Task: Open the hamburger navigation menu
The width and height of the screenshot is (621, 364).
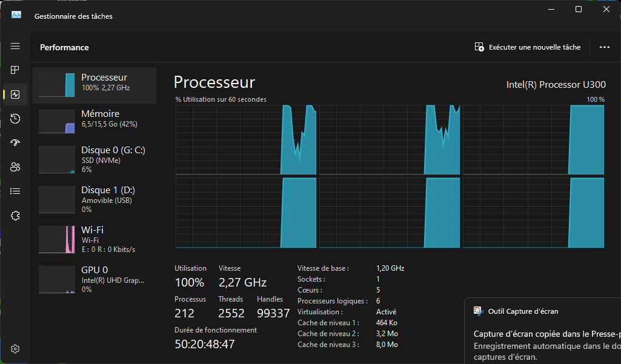Action: pos(15,46)
